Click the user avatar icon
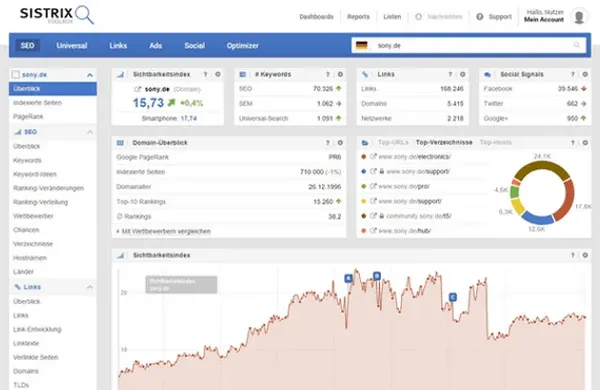 point(579,16)
